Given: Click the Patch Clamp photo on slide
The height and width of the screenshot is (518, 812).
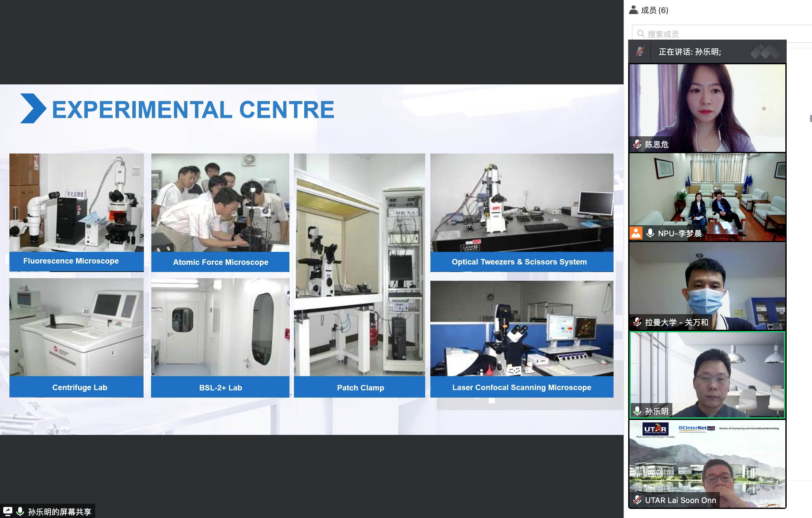Looking at the screenshot, I should [359, 265].
